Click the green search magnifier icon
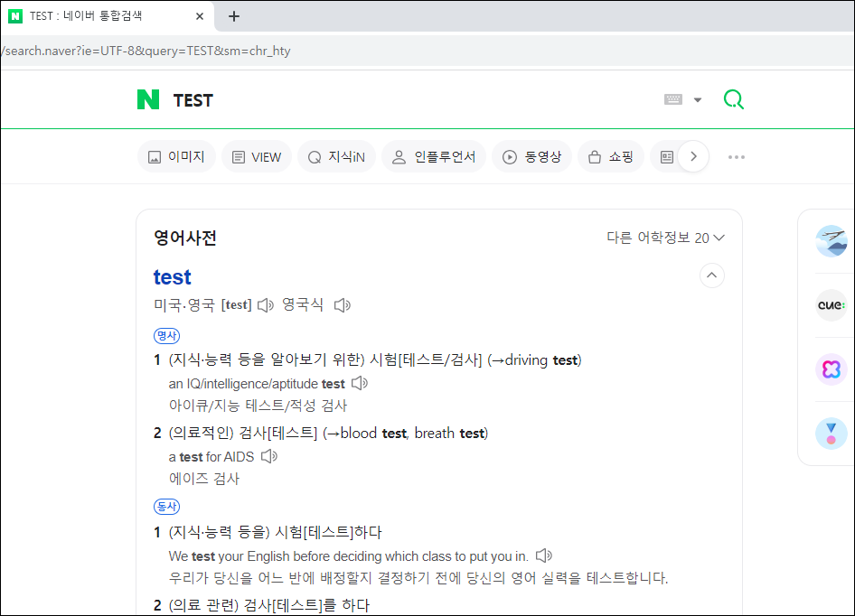Screen dimensions: 855x616 tap(734, 99)
